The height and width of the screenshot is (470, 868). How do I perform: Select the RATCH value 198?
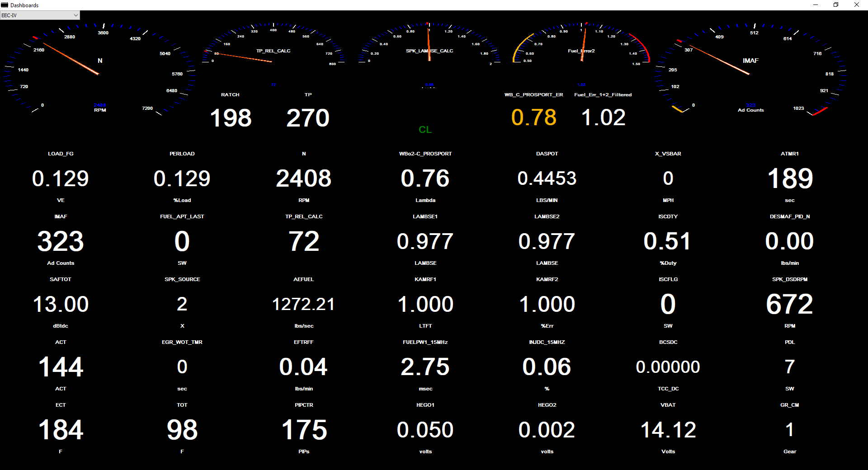[231, 118]
